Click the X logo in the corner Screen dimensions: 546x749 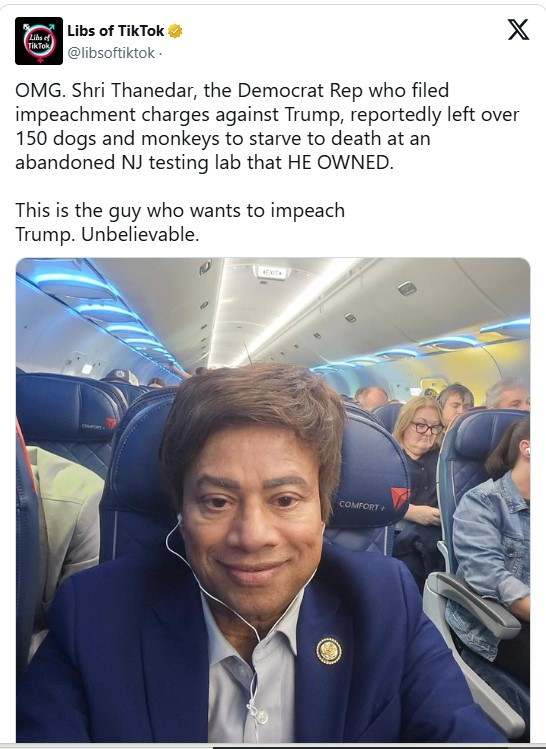pyautogui.click(x=518, y=30)
